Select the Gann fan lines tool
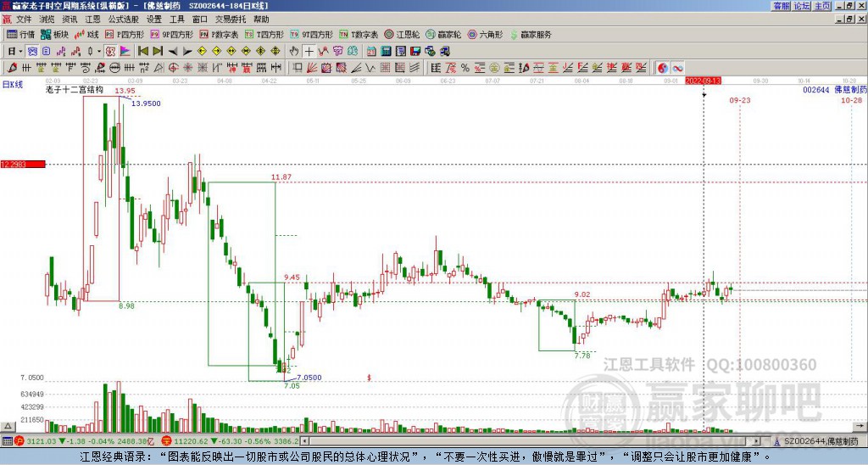Screen dimensions: 868x465 pos(312,68)
